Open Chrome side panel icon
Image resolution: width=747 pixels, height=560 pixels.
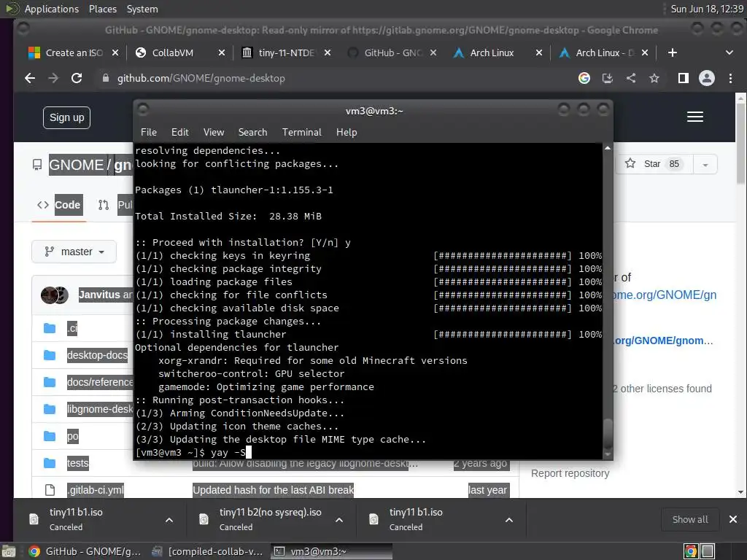click(x=683, y=78)
